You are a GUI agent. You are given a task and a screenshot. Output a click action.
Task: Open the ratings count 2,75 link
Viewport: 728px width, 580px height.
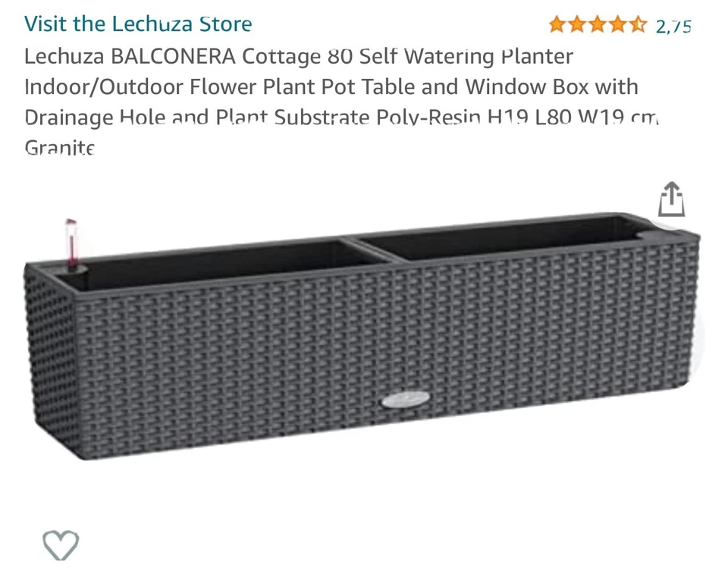tap(673, 27)
